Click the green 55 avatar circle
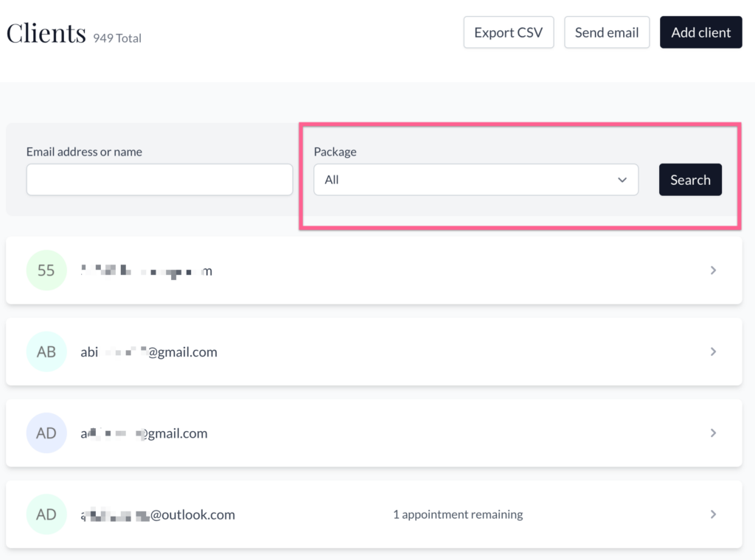Viewport: 755px width, 560px height. 46,270
